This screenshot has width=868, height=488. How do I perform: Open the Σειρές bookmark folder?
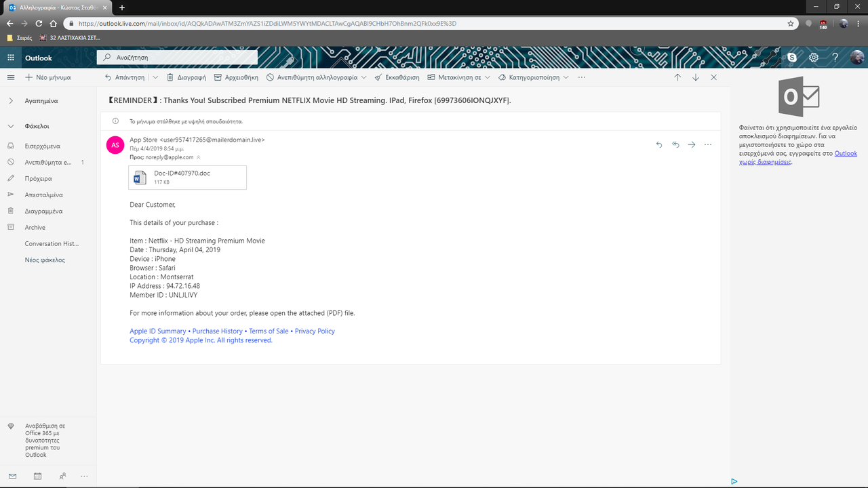(x=20, y=38)
